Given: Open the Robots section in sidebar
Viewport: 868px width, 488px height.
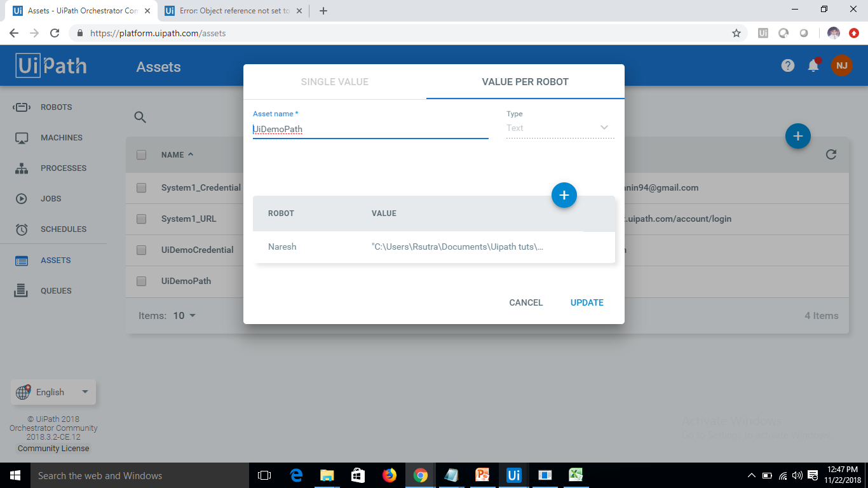Looking at the screenshot, I should point(57,107).
